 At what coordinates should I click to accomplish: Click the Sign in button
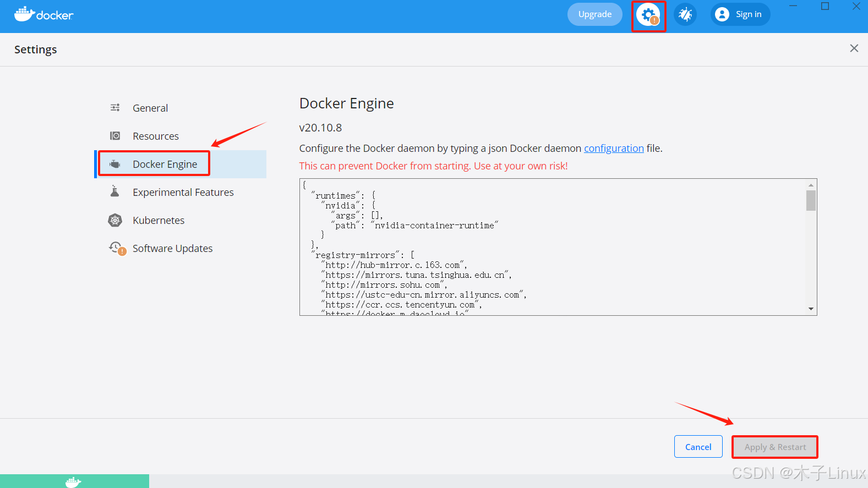740,14
